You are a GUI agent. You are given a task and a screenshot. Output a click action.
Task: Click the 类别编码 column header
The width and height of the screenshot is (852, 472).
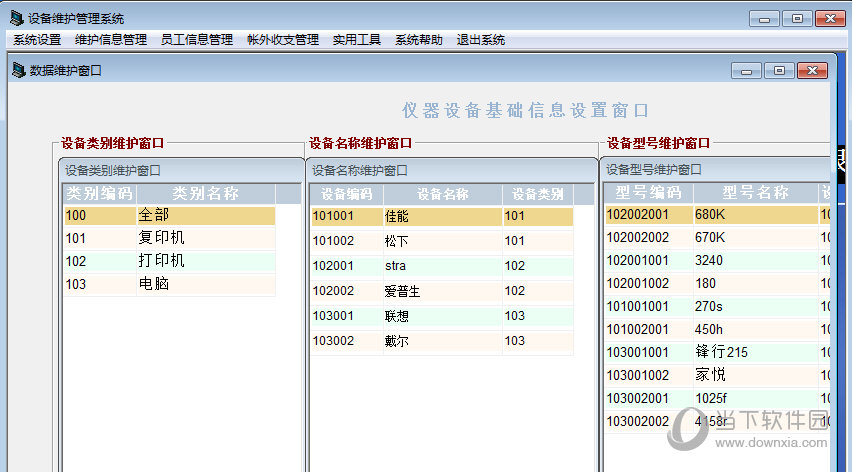pyautogui.click(x=99, y=193)
